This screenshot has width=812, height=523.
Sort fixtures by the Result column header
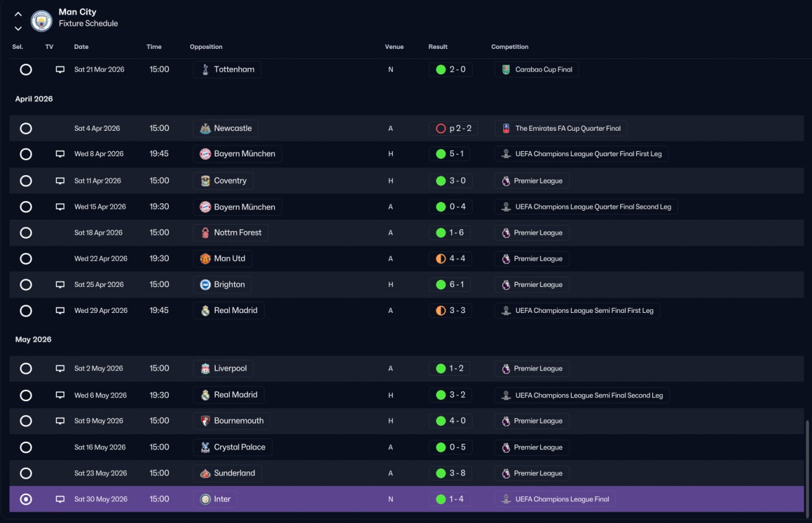438,47
